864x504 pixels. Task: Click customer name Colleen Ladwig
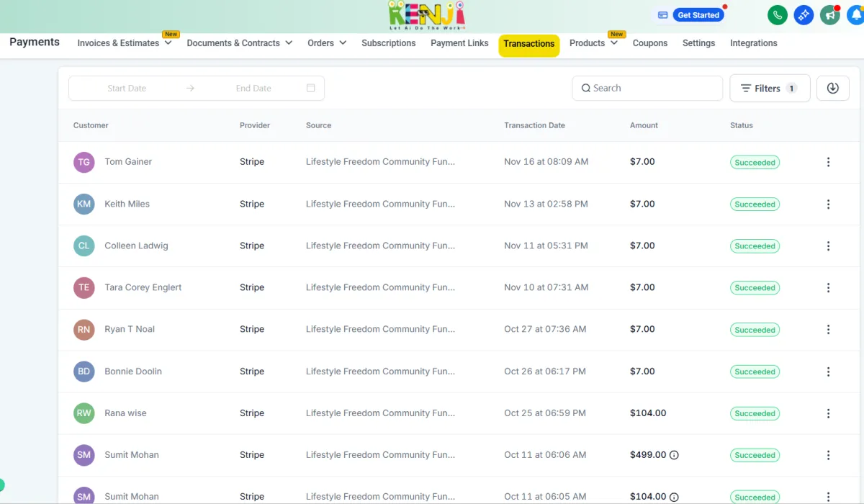(136, 246)
